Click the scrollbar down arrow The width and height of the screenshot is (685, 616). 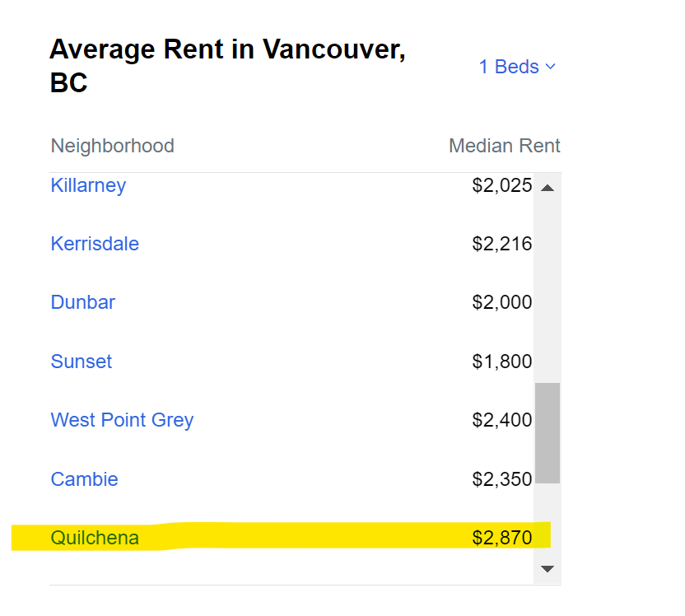(548, 568)
